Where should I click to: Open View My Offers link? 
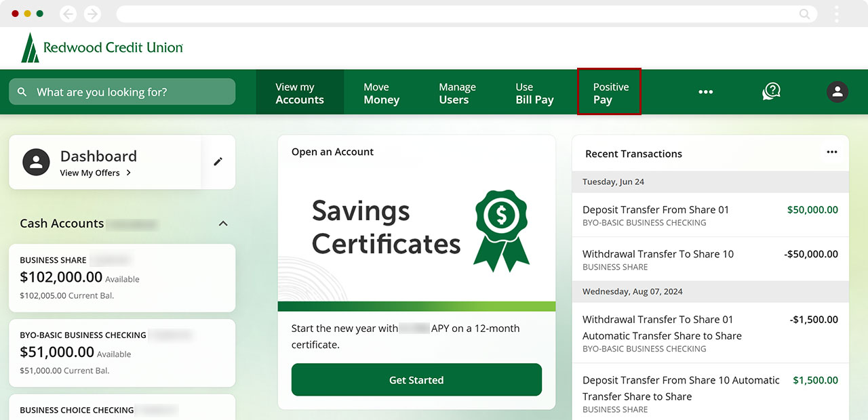(96, 173)
